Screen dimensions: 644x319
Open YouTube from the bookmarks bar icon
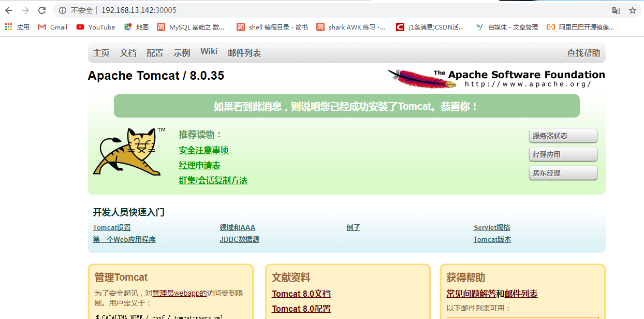point(79,27)
